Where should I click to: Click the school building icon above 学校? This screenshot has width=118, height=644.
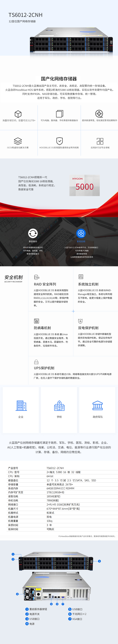[x=59, y=406]
